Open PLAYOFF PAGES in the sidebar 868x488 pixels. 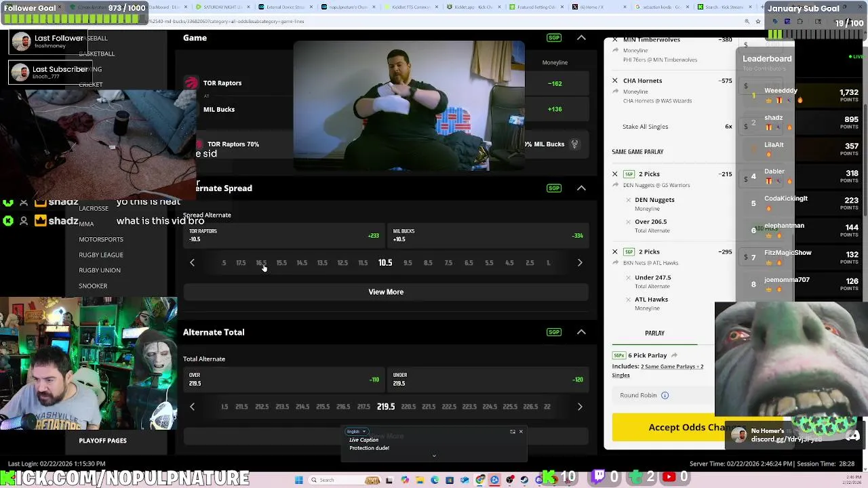[102, 441]
